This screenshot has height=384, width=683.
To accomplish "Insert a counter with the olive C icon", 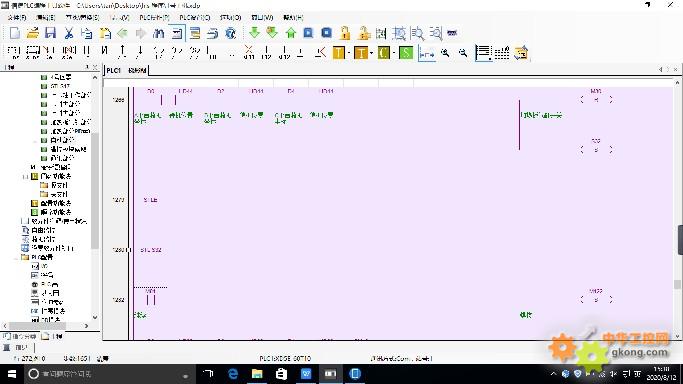I will (x=383, y=53).
